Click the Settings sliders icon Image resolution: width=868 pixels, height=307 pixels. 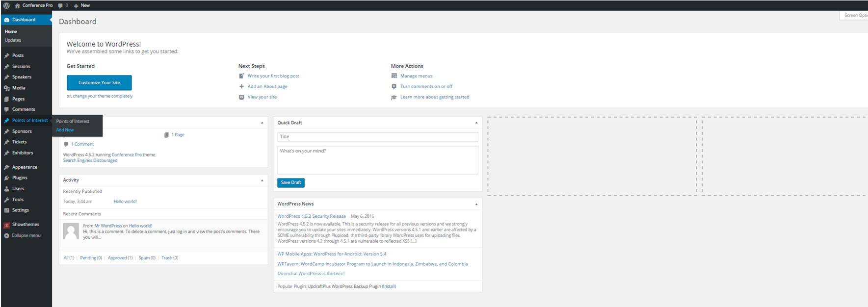[7, 210]
